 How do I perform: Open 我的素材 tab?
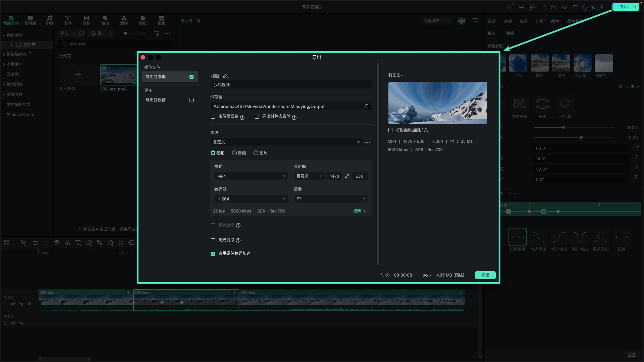(x=11, y=20)
